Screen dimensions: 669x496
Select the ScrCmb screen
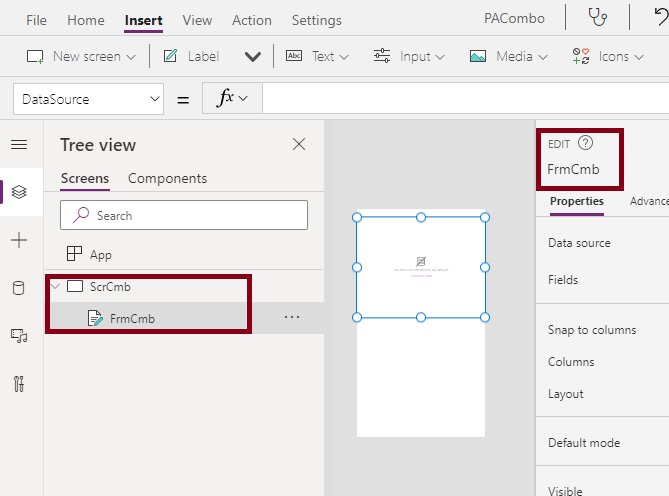click(x=110, y=287)
